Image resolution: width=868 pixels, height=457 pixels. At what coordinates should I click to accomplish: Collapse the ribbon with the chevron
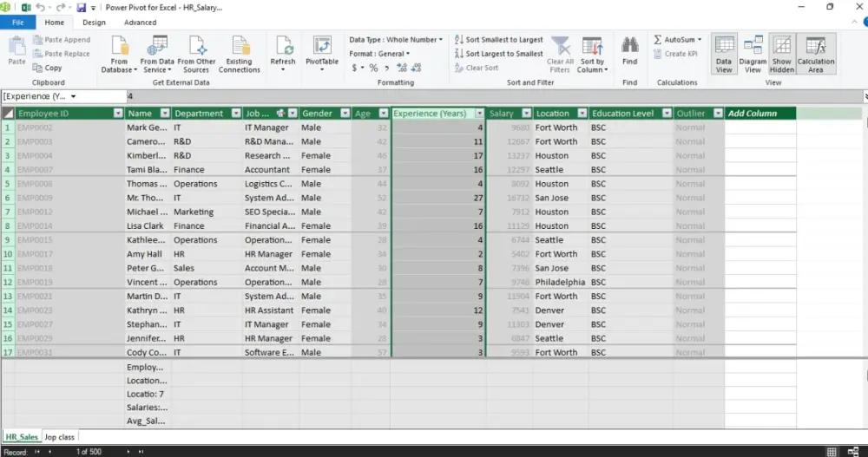pyautogui.click(x=855, y=23)
